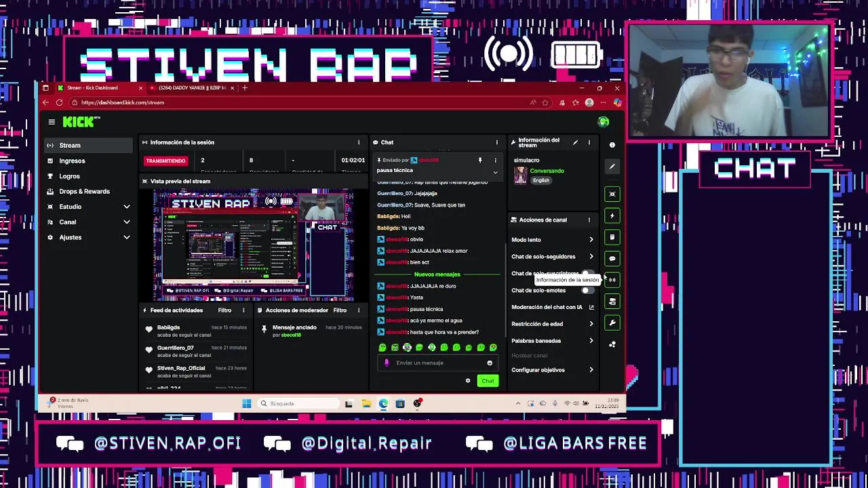Switch to Stream - Kick Dashboard tab
Viewport: 868px width, 488px height.
tap(100, 88)
